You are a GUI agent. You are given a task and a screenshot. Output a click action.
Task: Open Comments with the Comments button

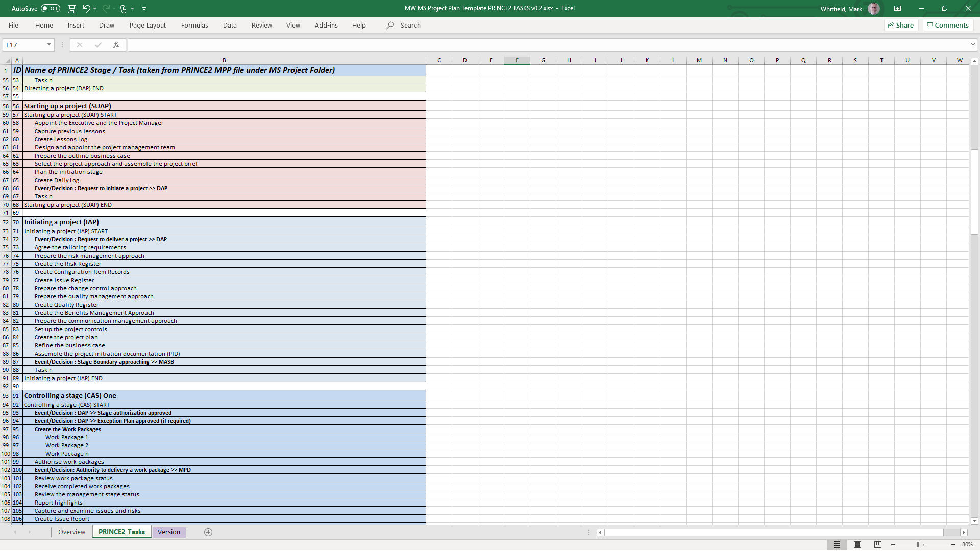pos(947,25)
